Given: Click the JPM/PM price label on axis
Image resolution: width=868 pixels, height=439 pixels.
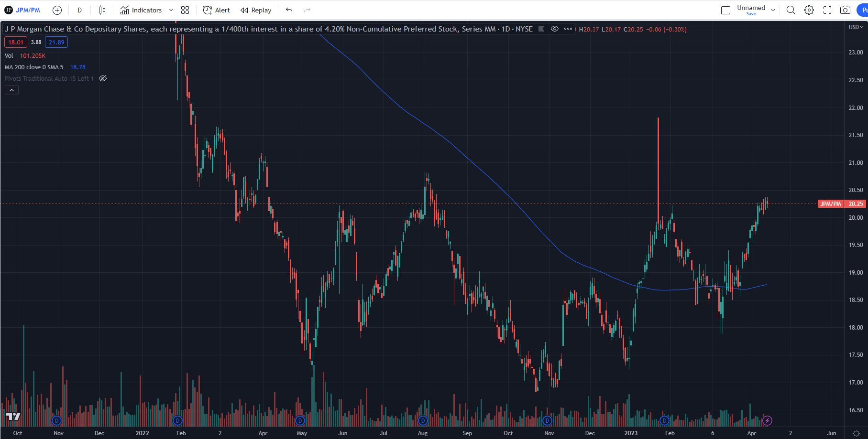Looking at the screenshot, I should (x=830, y=204).
